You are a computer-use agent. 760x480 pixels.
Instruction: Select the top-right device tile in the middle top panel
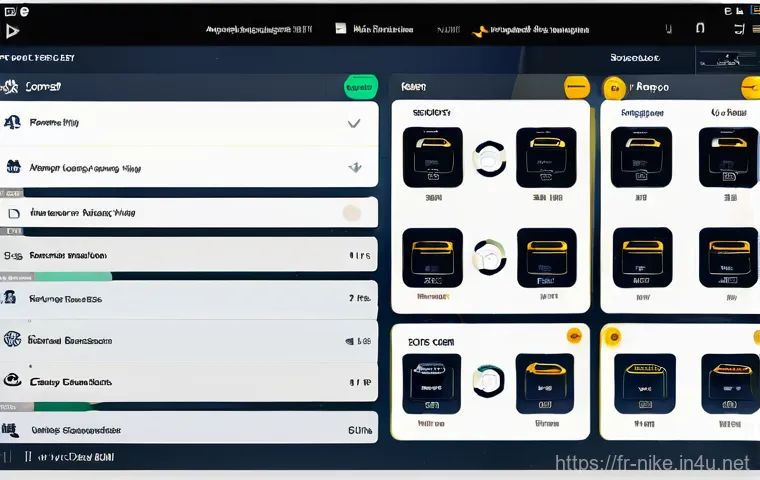546,158
